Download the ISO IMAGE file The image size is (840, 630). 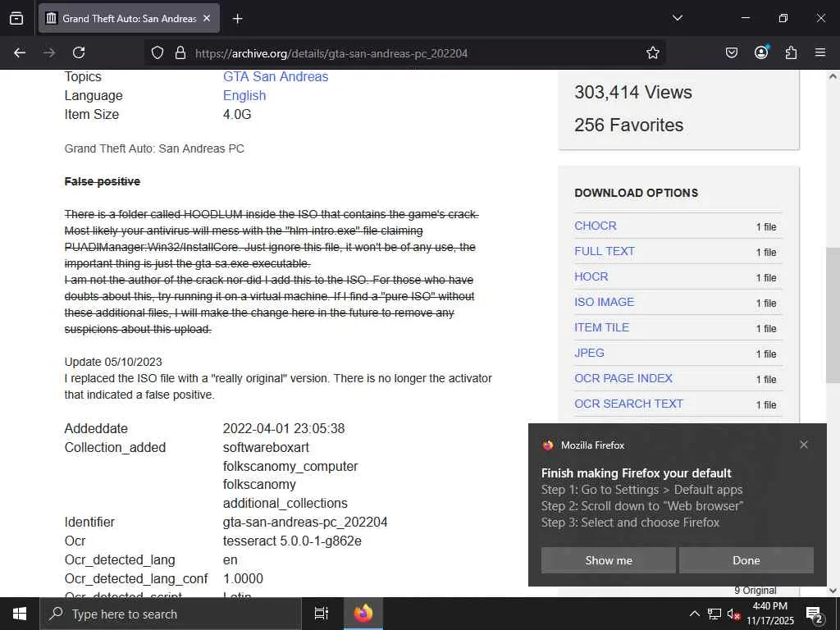click(x=604, y=302)
